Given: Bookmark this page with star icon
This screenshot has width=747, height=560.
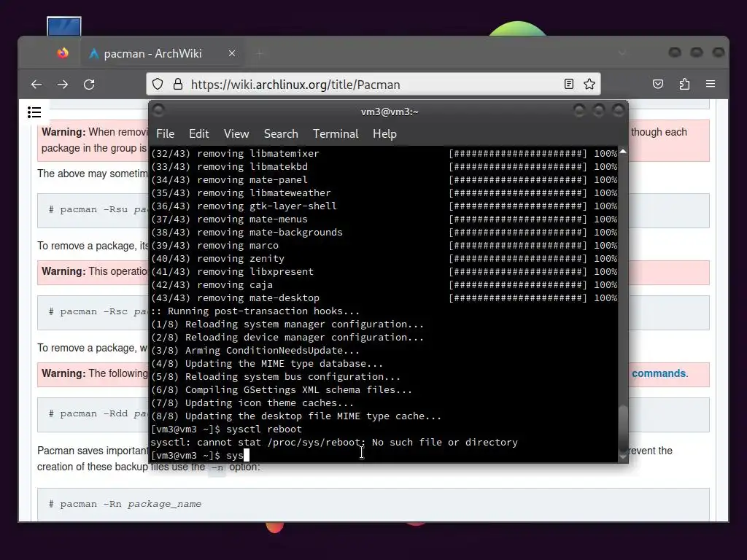Looking at the screenshot, I should point(589,85).
